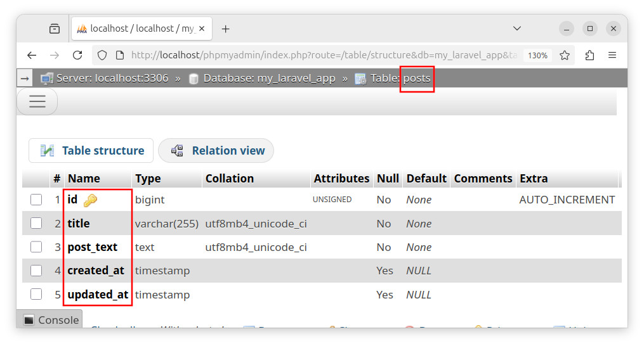List all tabs with the chevron
This screenshot has height=346, width=644.
[x=517, y=29]
